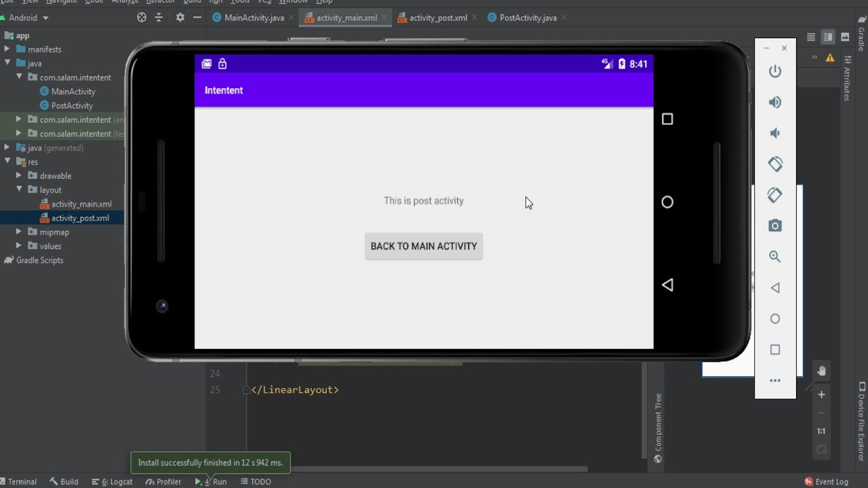Expand the drawable folder
The height and width of the screenshot is (488, 868).
tap(19, 176)
